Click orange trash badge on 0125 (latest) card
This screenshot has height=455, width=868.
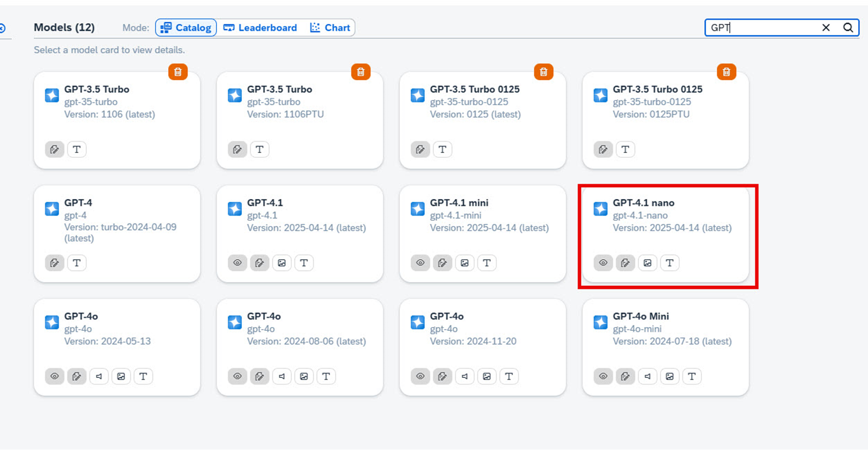(x=544, y=72)
